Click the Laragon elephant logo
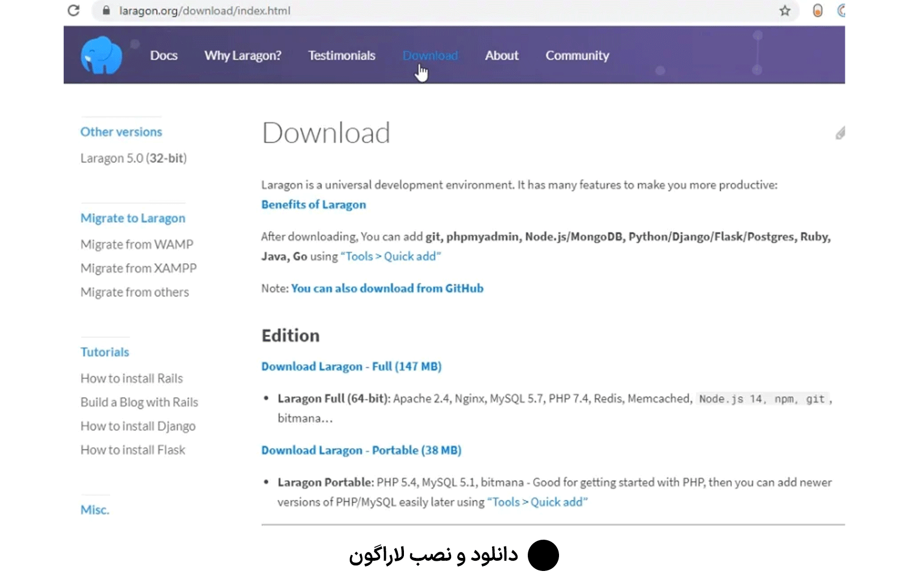The height and width of the screenshot is (588, 909). 101,55
